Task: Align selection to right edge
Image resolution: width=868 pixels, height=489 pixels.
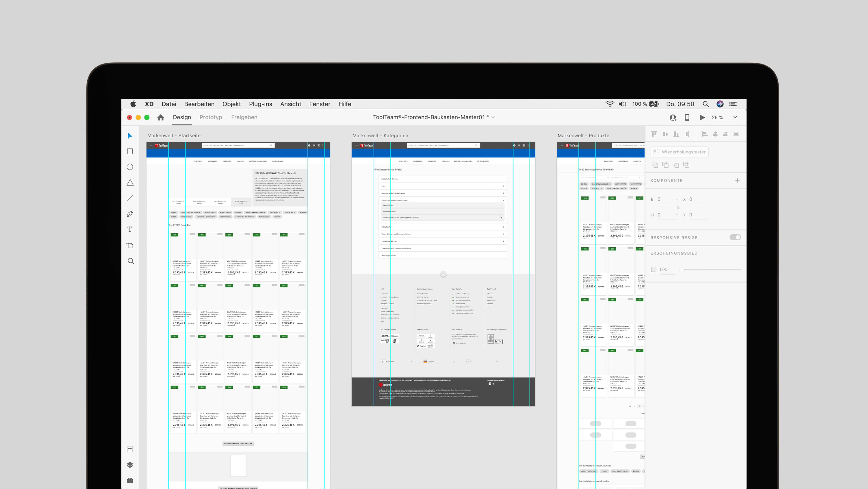Action: coord(725,134)
